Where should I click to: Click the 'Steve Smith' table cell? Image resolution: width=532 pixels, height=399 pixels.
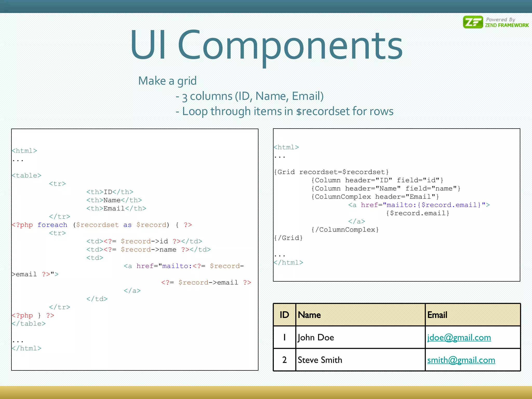click(320, 360)
